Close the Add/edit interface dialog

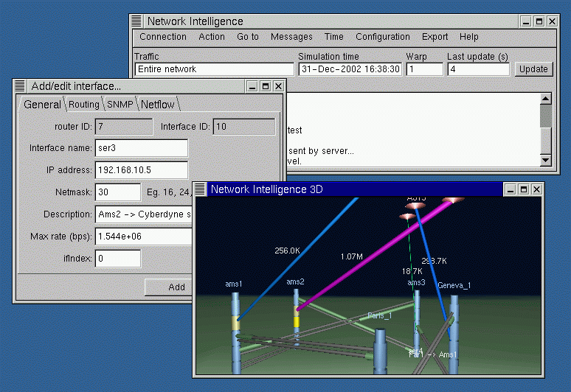(279, 86)
